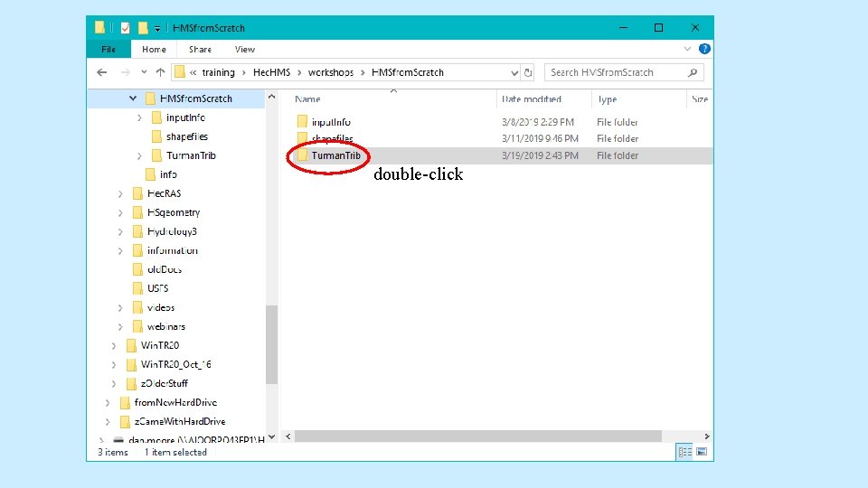Expand the inputInfo tree node
Viewport: 868px width, 488px height.
(x=139, y=117)
